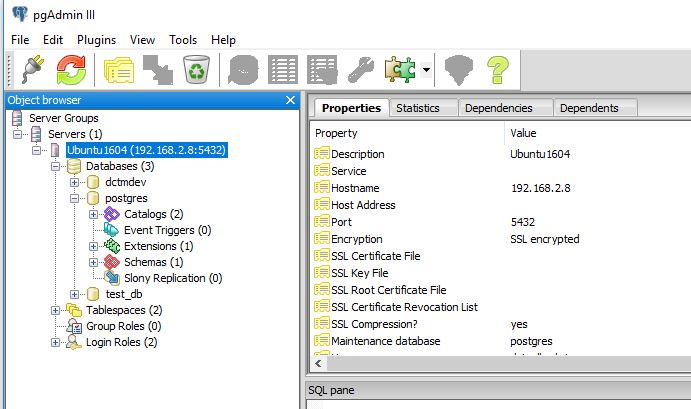The width and height of the screenshot is (691, 409).
Task: Expand the dctmdev database node
Action: coord(74,182)
